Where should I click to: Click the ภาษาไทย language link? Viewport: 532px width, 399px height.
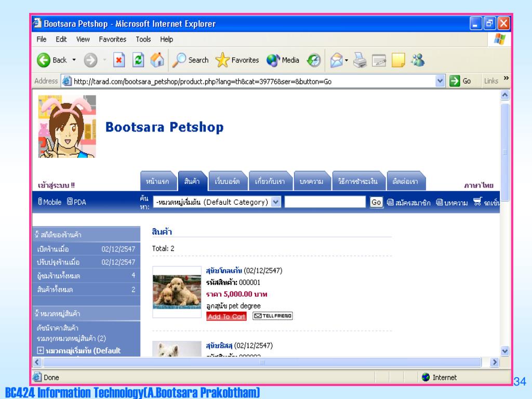point(478,185)
